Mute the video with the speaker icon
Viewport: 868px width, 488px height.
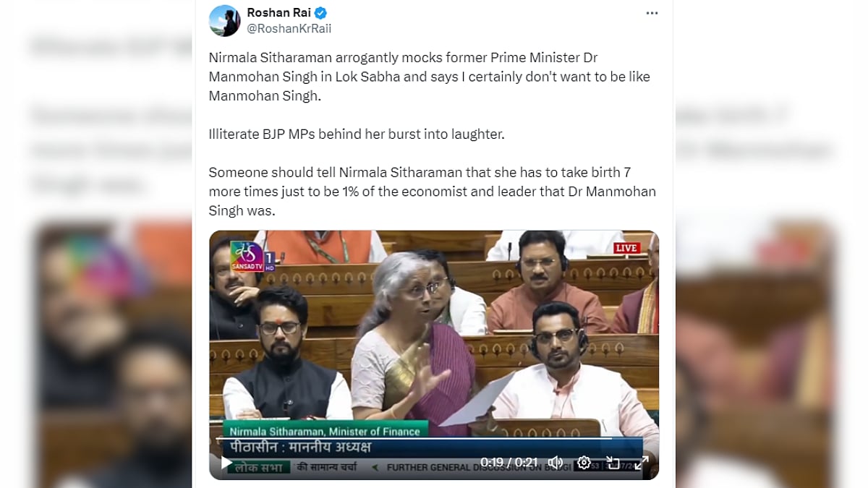556,463
